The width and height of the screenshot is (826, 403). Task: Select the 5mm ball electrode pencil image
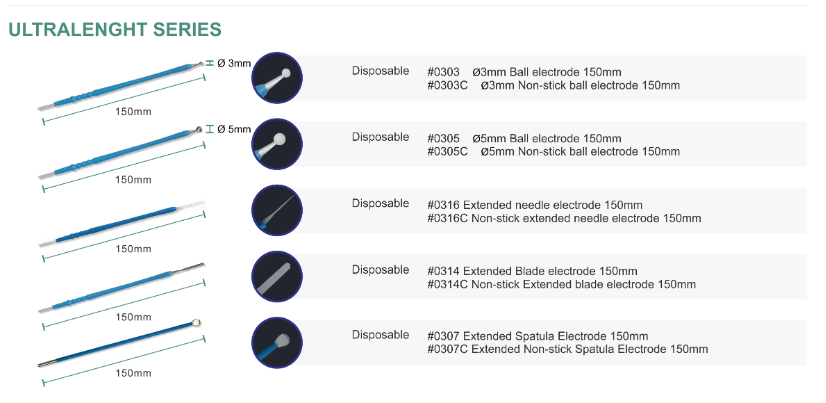click(x=120, y=152)
